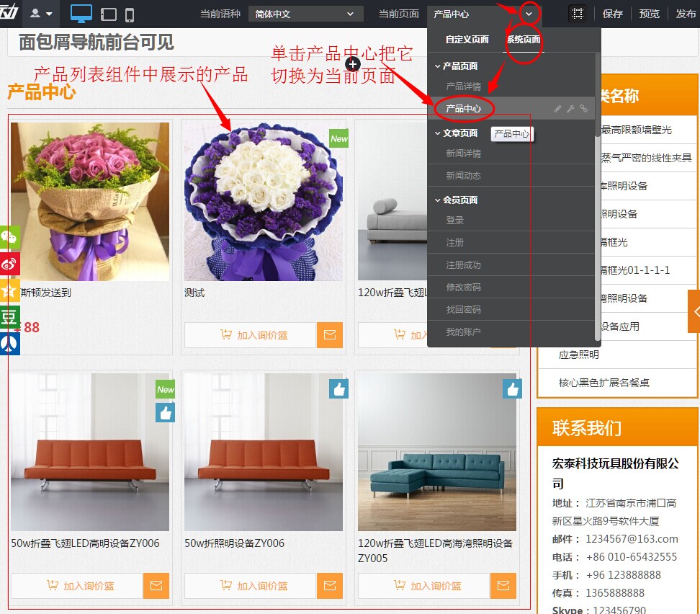Open the grid layout icon in the toolbar
Screen dimensions: 700x614
(577, 14)
